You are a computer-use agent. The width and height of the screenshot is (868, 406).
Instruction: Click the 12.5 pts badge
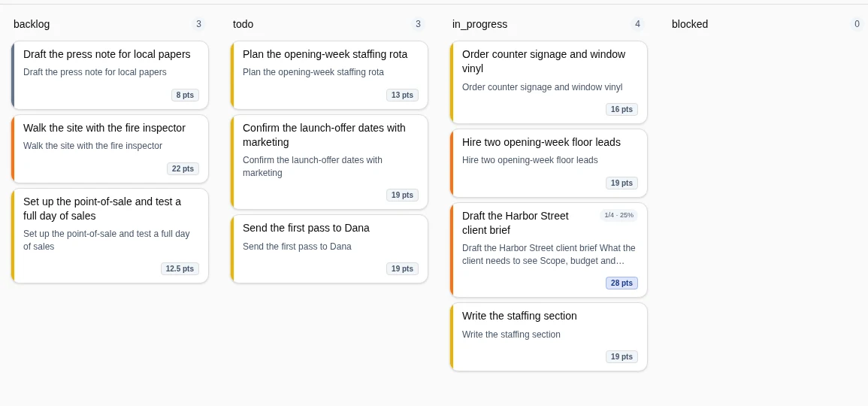tap(180, 268)
